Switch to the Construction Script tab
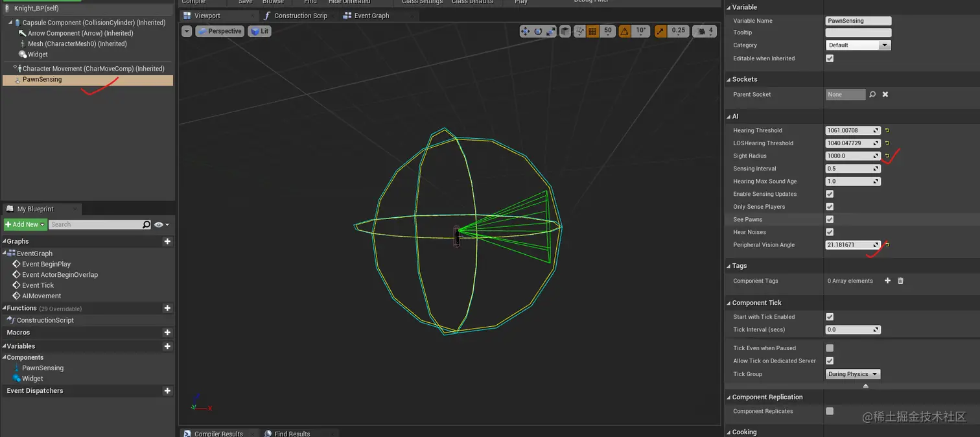 click(x=300, y=16)
